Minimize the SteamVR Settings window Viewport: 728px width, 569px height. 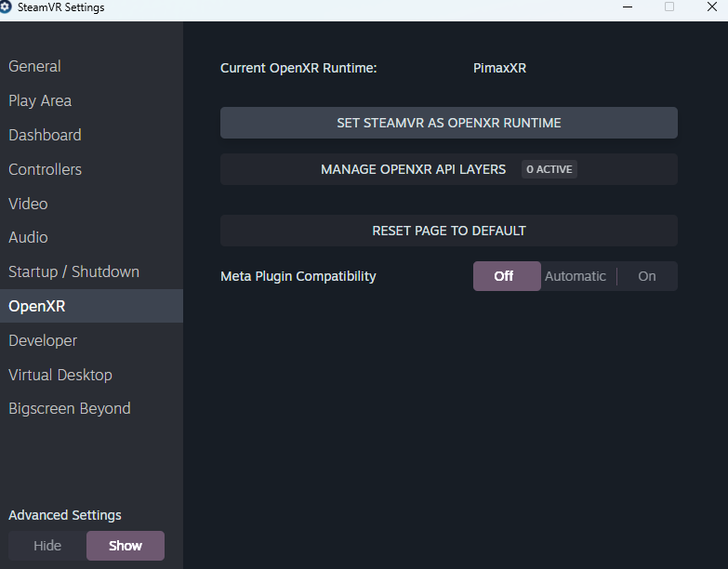pyautogui.click(x=628, y=7)
